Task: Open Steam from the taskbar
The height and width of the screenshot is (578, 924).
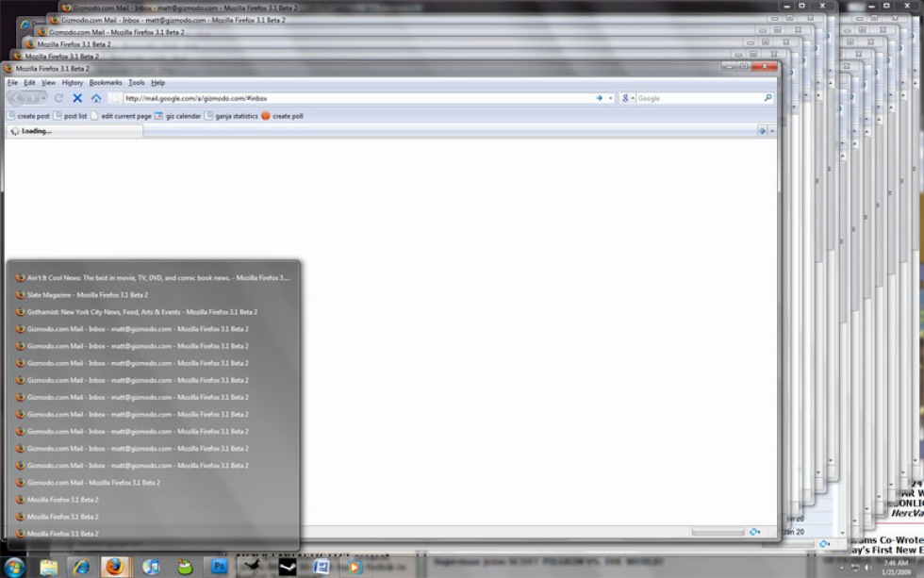Action: click(287, 568)
